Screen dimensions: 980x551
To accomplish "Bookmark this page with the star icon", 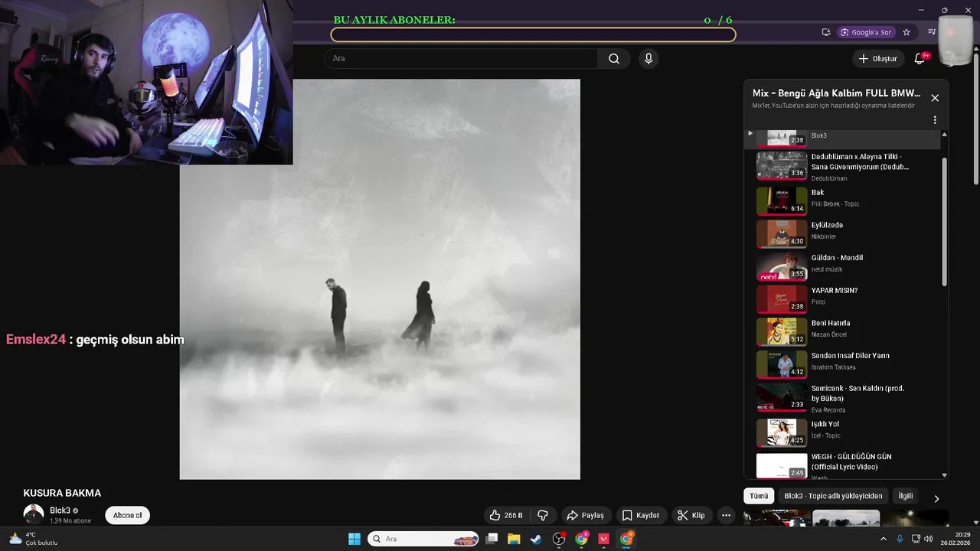I will coord(906,32).
